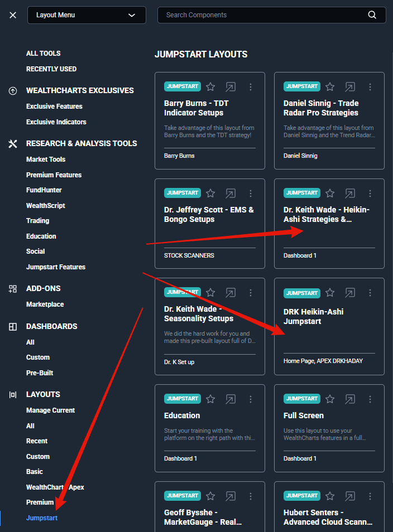Launch Daniel Sinnig Trade Radar layout arrow icon
This screenshot has width=393, height=532.
pyautogui.click(x=350, y=87)
